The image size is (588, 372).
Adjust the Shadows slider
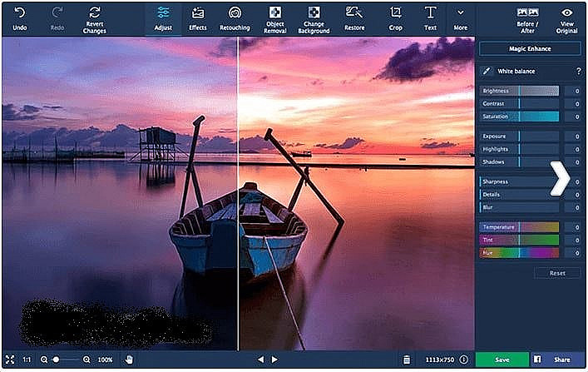pyautogui.click(x=519, y=161)
